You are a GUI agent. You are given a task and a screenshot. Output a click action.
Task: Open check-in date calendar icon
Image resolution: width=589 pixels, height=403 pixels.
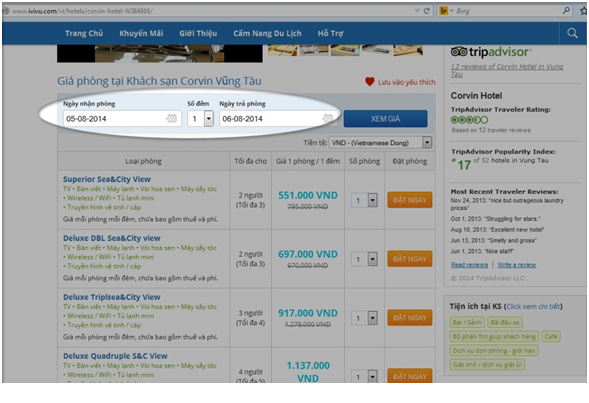171,119
